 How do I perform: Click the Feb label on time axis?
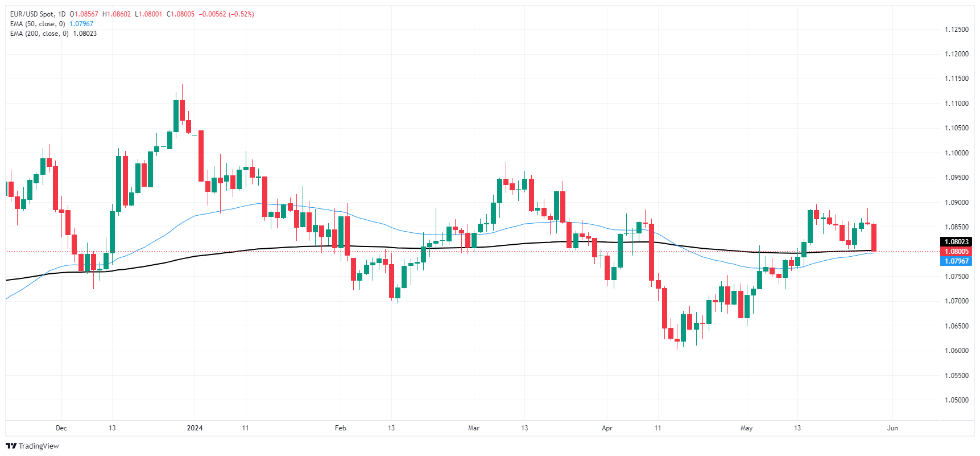point(340,428)
